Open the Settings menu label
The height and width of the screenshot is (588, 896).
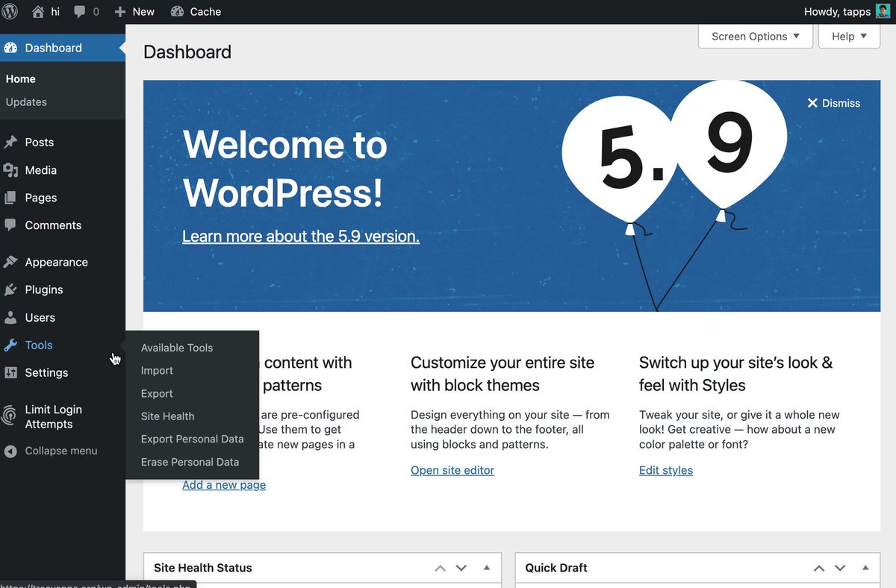pyautogui.click(x=46, y=372)
